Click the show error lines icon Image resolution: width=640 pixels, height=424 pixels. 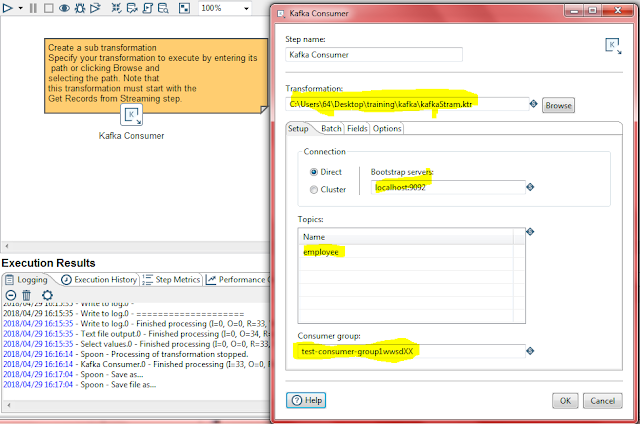[x=11, y=295]
